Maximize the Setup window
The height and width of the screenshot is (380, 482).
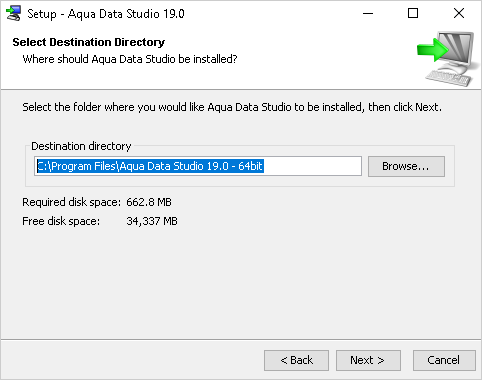pyautogui.click(x=413, y=14)
